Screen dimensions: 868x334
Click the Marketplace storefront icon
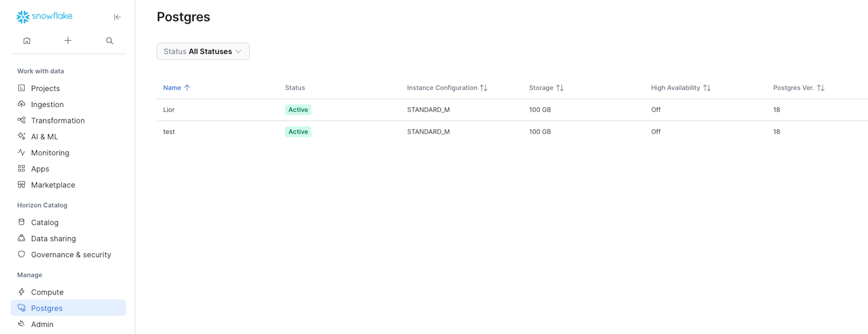pyautogui.click(x=21, y=185)
